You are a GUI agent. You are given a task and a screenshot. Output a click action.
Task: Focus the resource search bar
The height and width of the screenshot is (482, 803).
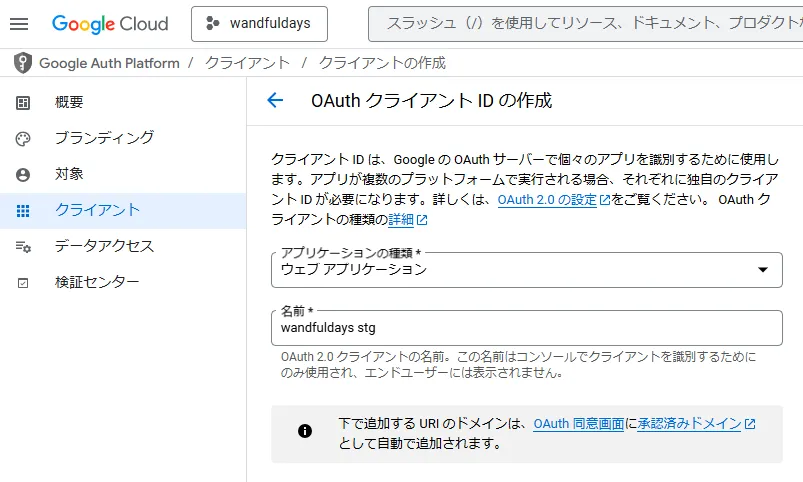[x=585, y=24]
